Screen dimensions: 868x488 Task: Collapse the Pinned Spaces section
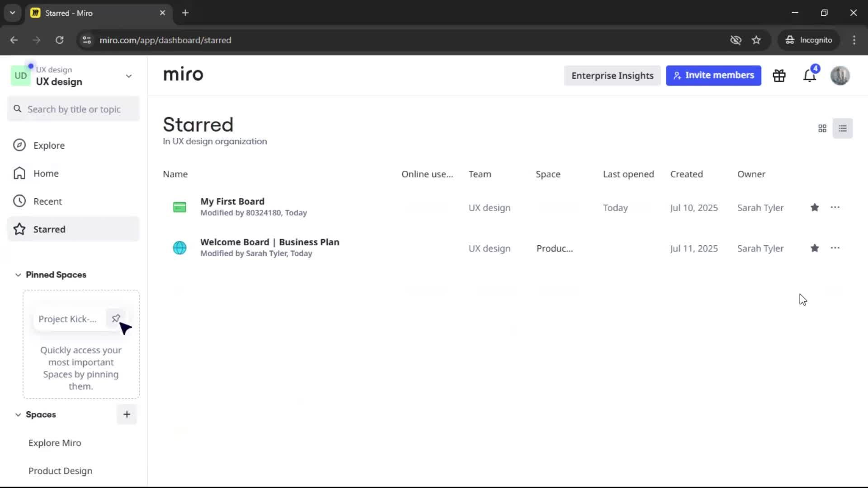coord(18,275)
